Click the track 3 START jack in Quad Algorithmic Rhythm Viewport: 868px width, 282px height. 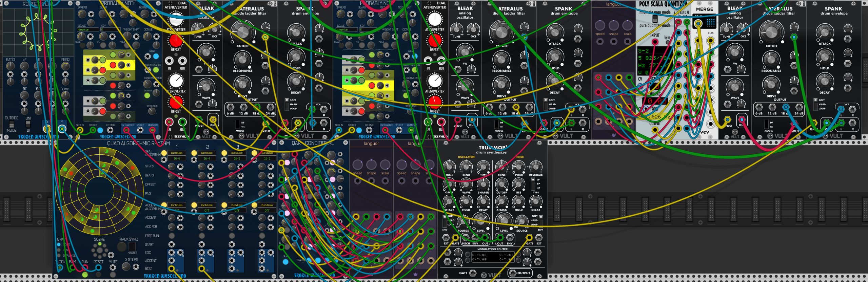(232, 244)
